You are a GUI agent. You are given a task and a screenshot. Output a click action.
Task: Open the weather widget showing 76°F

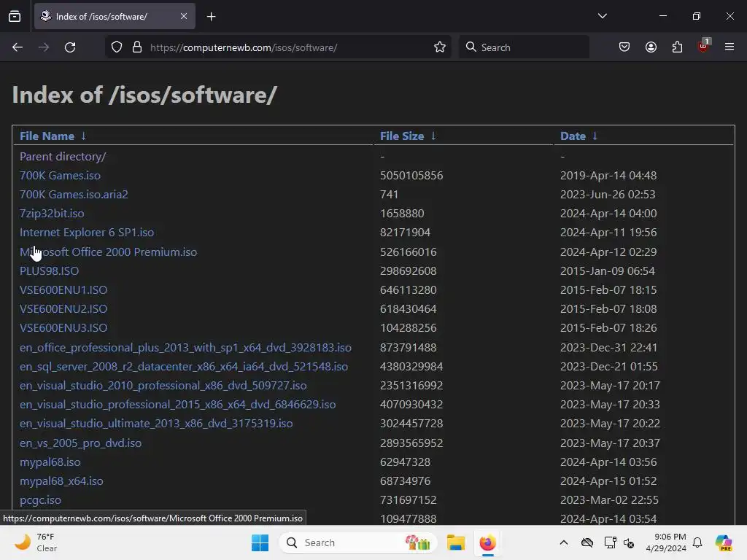pyautogui.click(x=36, y=542)
